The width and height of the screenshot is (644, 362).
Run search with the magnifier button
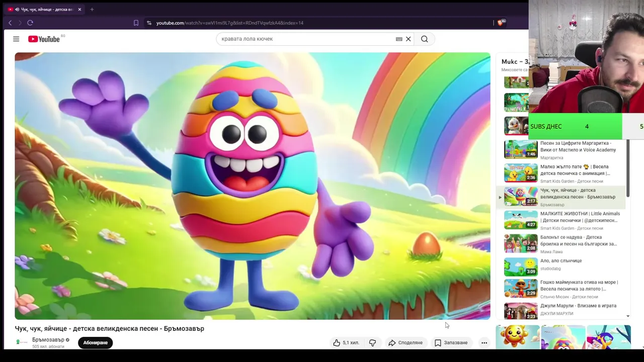tap(425, 39)
